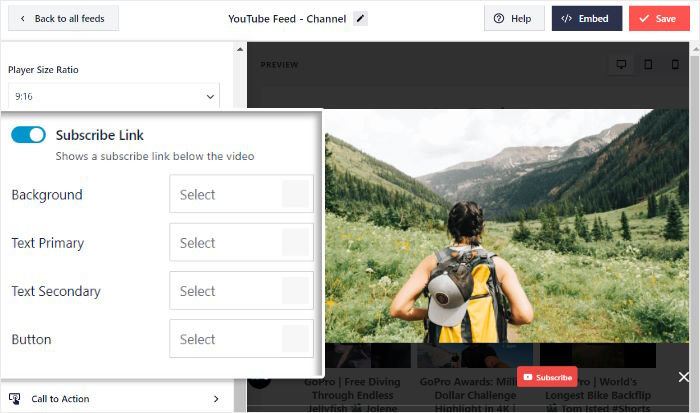Click the sidebar scrollbar up arrow
Image resolution: width=700 pixels, height=413 pixels.
(240, 49)
